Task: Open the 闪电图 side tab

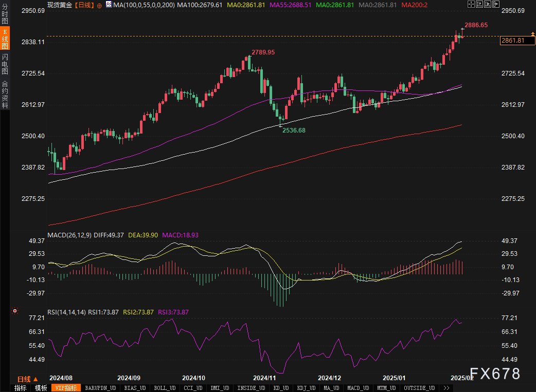Action: (5, 64)
